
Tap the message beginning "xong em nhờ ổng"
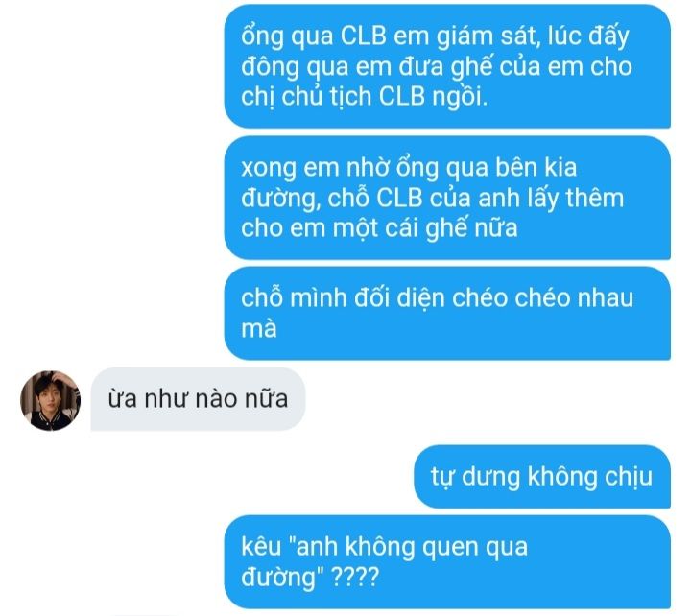click(x=447, y=198)
